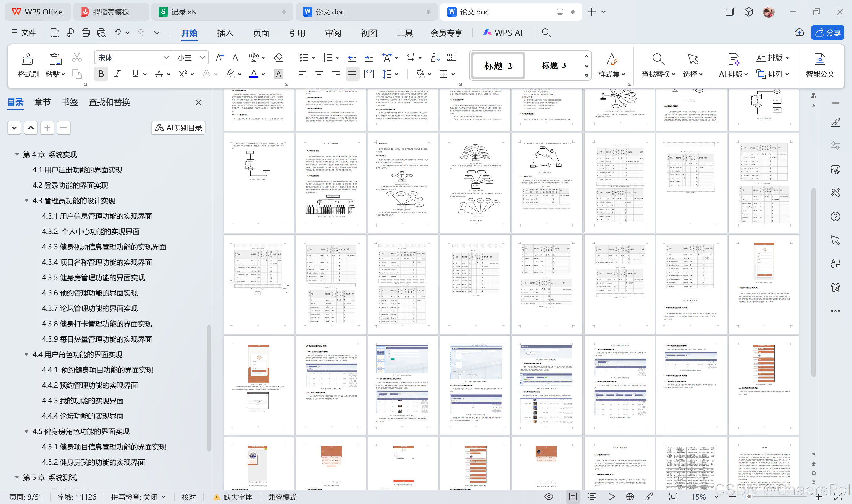Click the pen edit icon in right sidebar
The image size is (852, 504).
tap(835, 122)
